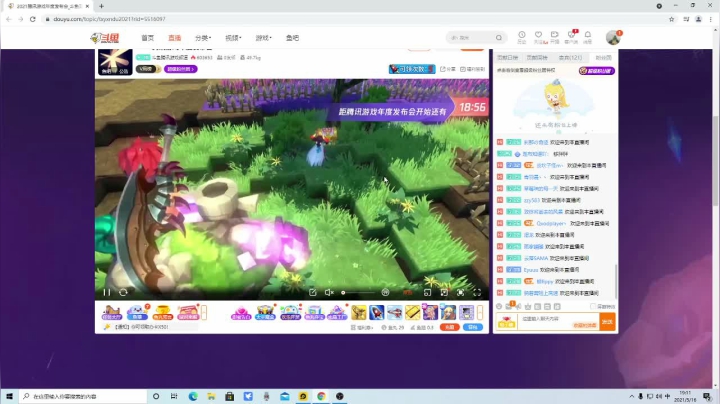Select the red-white plane gift icon

[394, 312]
